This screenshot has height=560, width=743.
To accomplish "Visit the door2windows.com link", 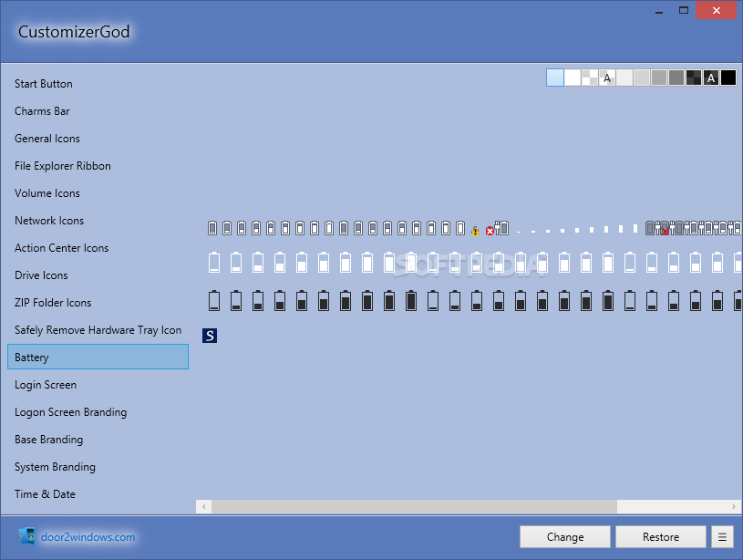I will point(88,537).
